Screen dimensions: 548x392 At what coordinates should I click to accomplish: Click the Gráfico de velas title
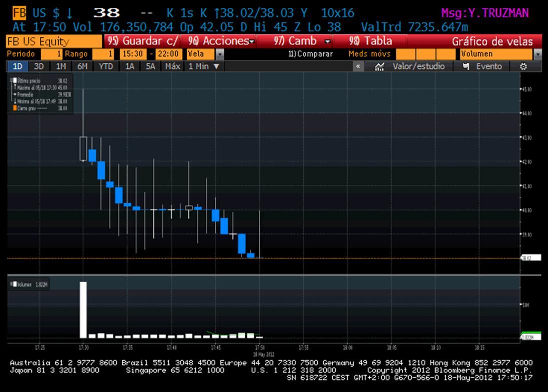492,41
